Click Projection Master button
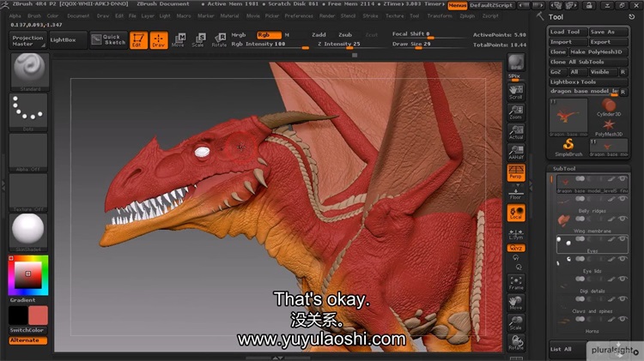The image size is (644, 361). 27,40
